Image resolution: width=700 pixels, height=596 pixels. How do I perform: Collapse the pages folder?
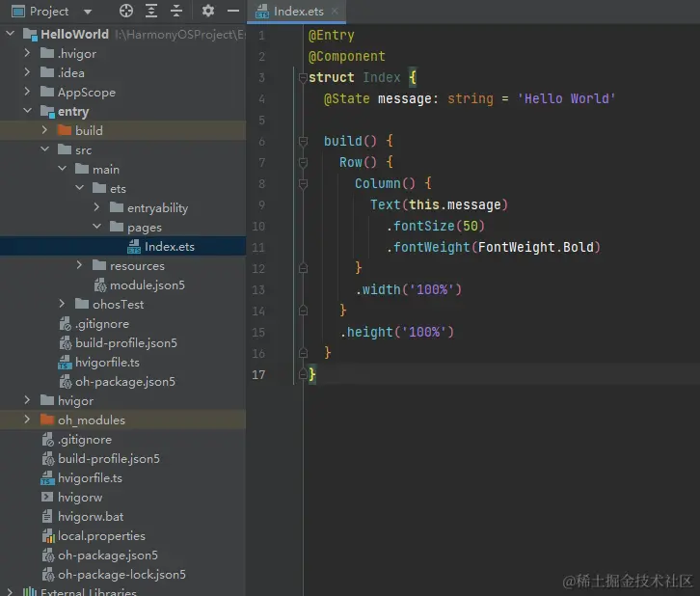96,227
